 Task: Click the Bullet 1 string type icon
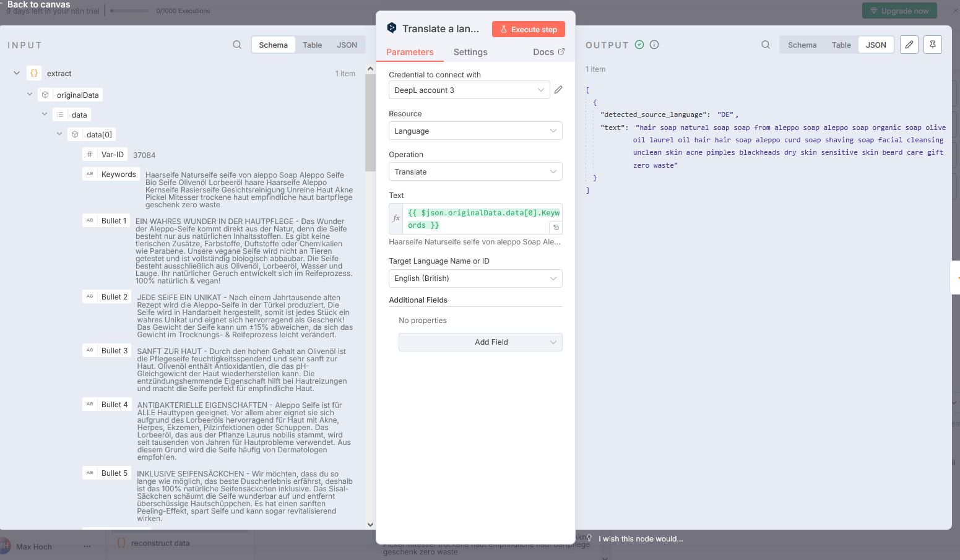(x=90, y=220)
